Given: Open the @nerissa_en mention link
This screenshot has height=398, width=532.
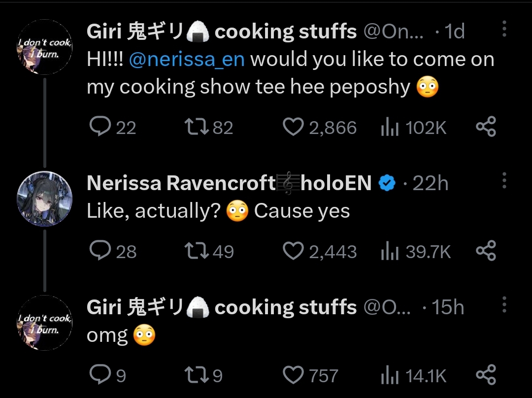Looking at the screenshot, I should (x=187, y=60).
